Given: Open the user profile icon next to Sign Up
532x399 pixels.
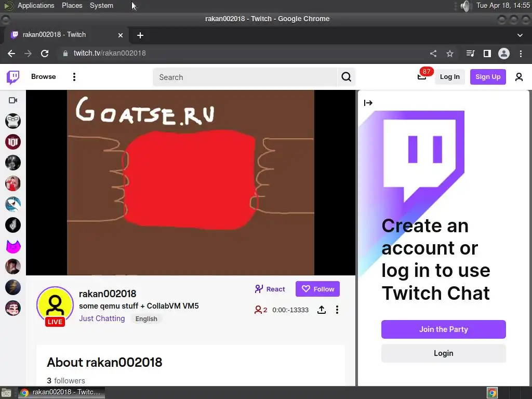Looking at the screenshot, I should 519,77.
